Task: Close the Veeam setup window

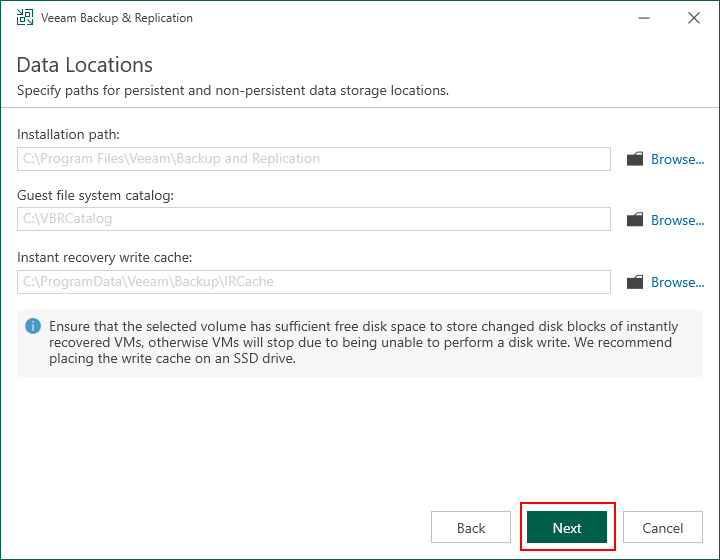Action: tap(694, 18)
